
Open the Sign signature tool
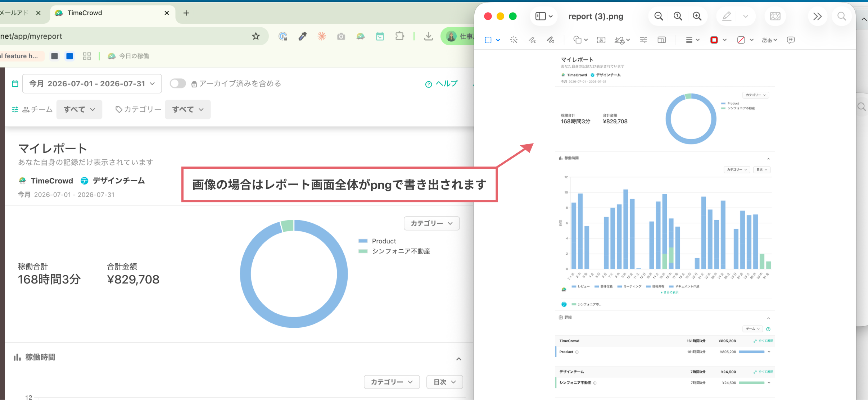coord(622,40)
